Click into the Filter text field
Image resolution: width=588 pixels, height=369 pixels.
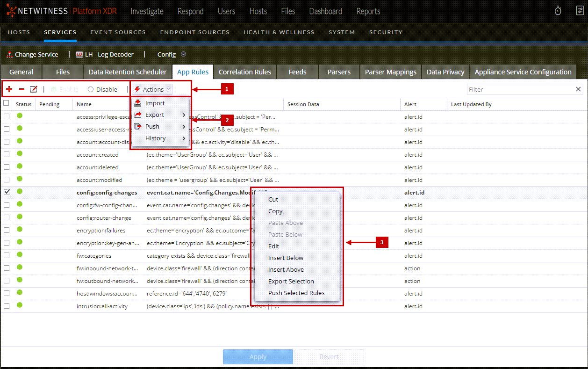[519, 89]
